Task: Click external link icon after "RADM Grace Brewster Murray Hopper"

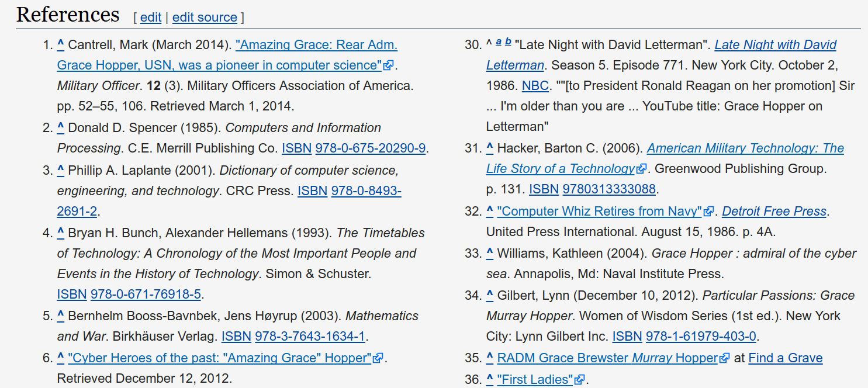Action: pyautogui.click(x=725, y=358)
